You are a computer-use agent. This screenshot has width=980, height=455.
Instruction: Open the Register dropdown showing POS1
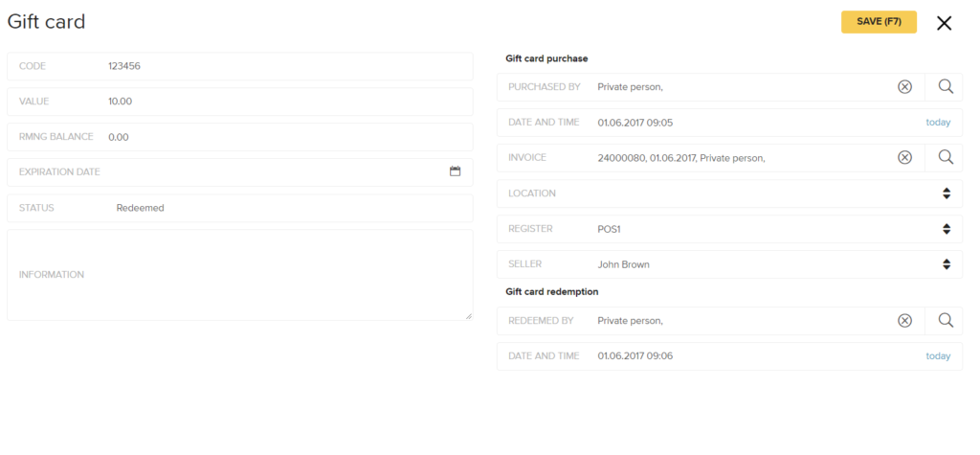pyautogui.click(x=729, y=229)
